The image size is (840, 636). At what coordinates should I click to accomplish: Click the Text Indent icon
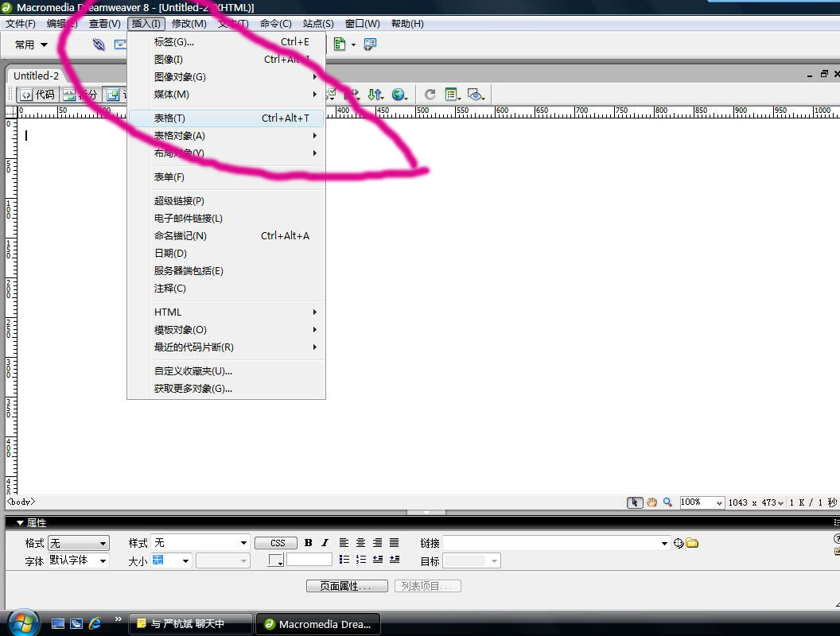[395, 560]
